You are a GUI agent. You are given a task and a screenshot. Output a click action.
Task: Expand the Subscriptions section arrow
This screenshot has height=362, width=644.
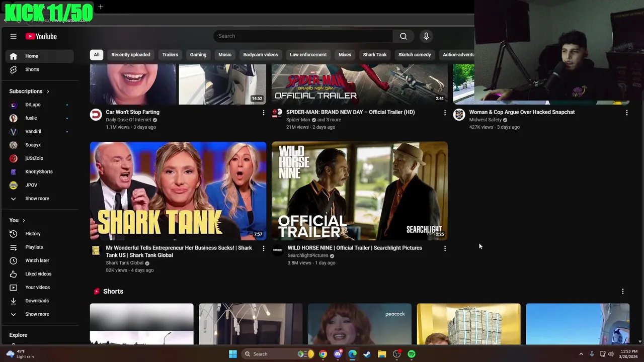click(x=48, y=92)
